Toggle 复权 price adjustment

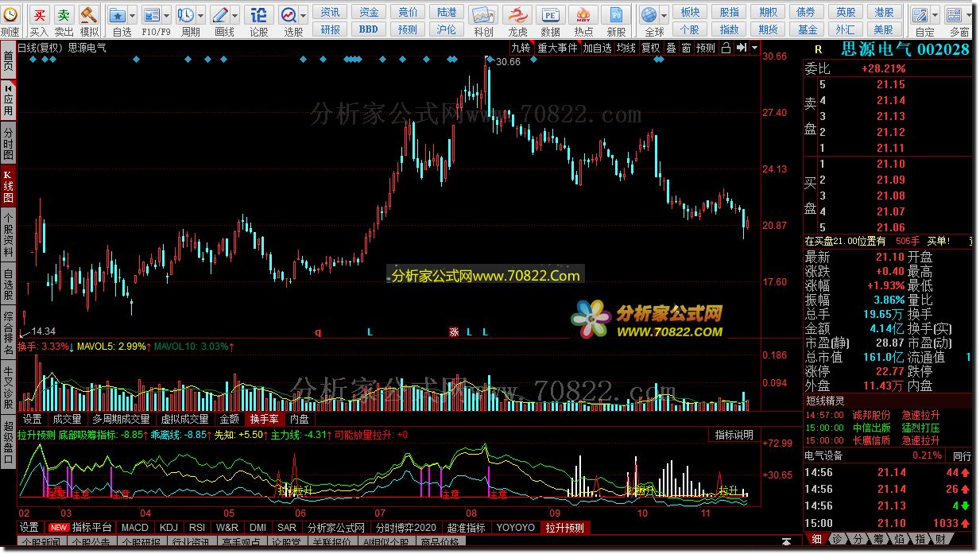[x=651, y=48]
